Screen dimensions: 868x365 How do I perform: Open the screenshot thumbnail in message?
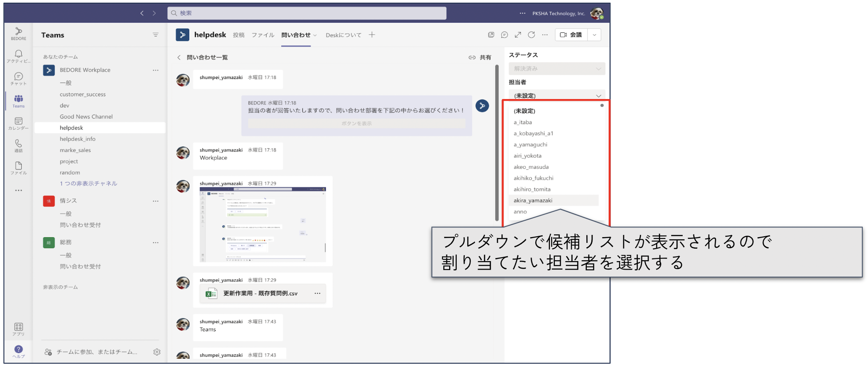pos(263,225)
